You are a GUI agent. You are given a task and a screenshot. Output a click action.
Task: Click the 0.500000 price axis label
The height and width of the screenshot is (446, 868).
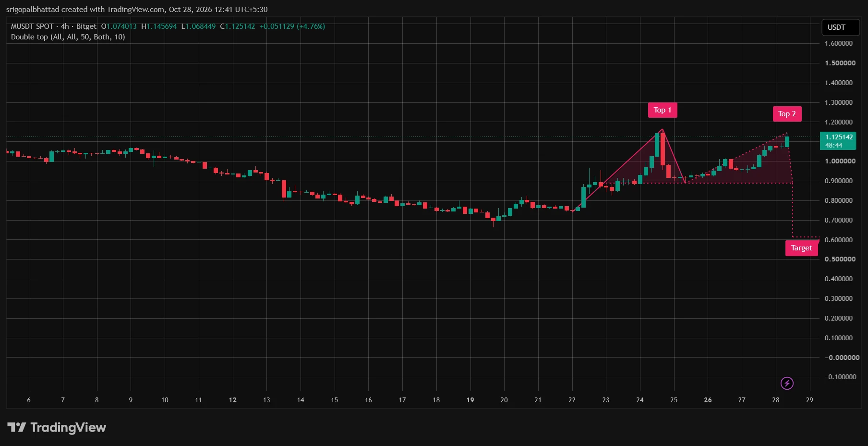pos(840,259)
